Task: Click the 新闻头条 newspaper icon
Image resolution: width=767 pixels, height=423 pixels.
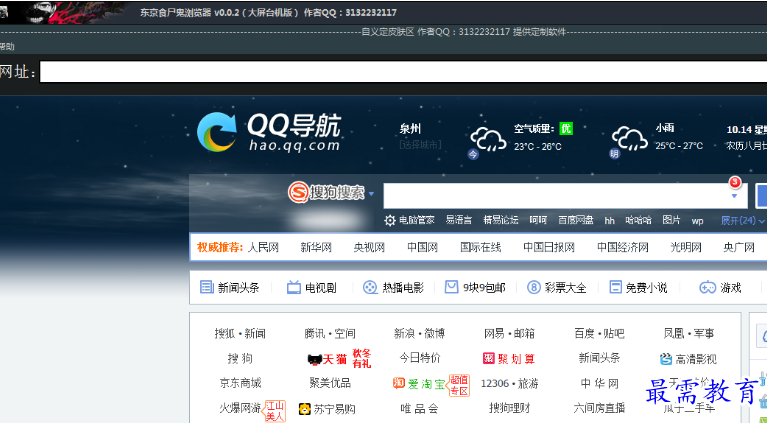Action: [207, 287]
